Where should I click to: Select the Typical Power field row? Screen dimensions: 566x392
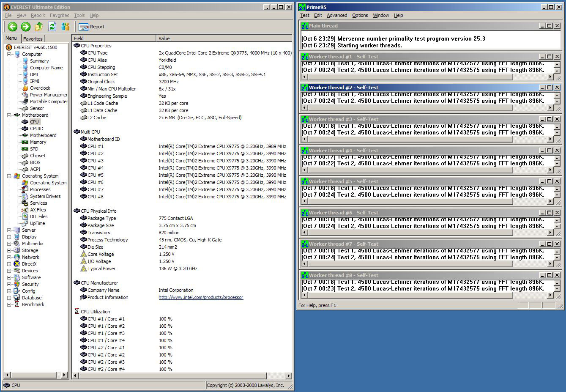(x=183, y=269)
